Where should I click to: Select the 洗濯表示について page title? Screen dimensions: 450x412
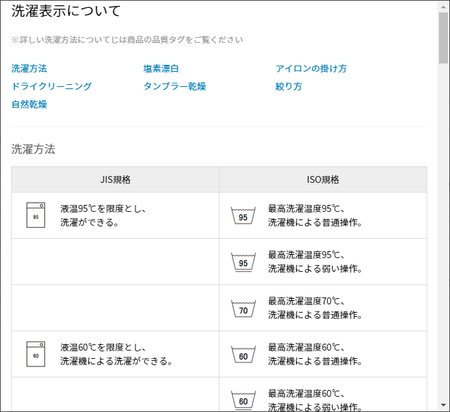point(66,11)
